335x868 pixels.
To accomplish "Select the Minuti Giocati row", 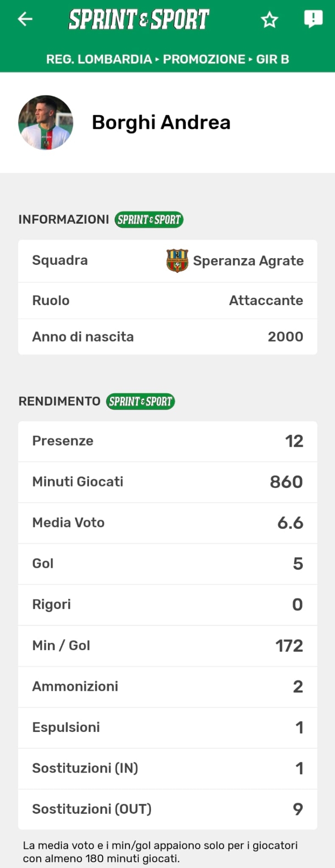I will (x=168, y=482).
